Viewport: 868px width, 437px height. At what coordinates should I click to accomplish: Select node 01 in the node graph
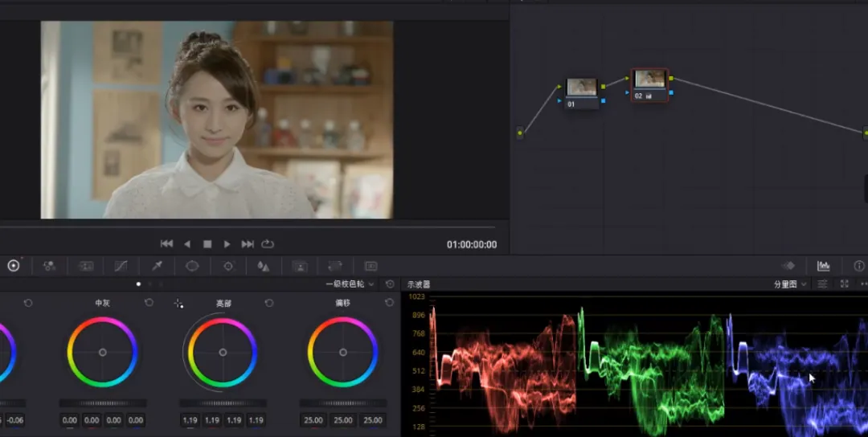582,93
